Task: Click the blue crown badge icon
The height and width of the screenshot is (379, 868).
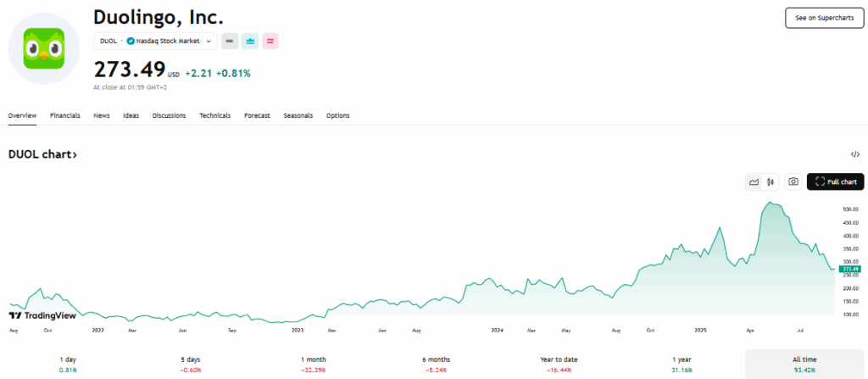Action: (250, 41)
